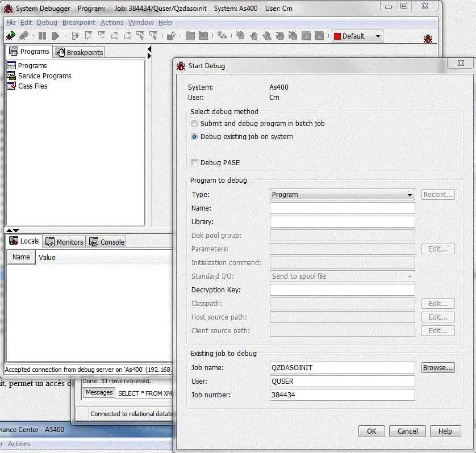Switch to the Breakpoints tab
The image size is (476, 453).
click(x=78, y=52)
